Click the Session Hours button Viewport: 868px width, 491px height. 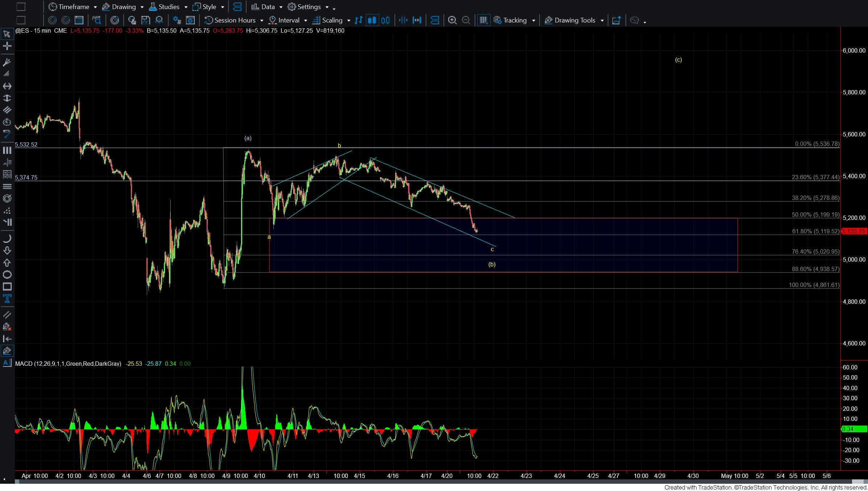tap(230, 20)
